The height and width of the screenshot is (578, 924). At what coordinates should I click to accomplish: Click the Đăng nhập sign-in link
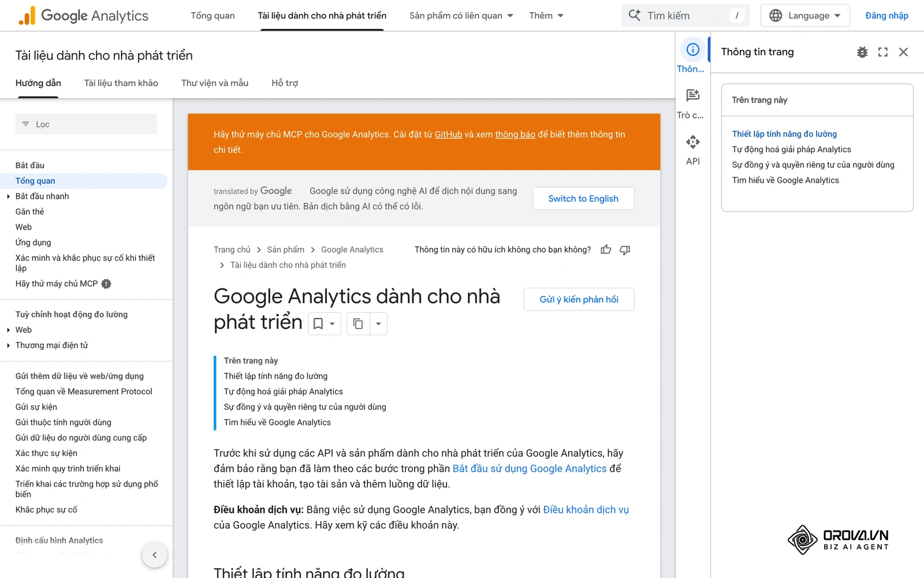[x=886, y=16]
